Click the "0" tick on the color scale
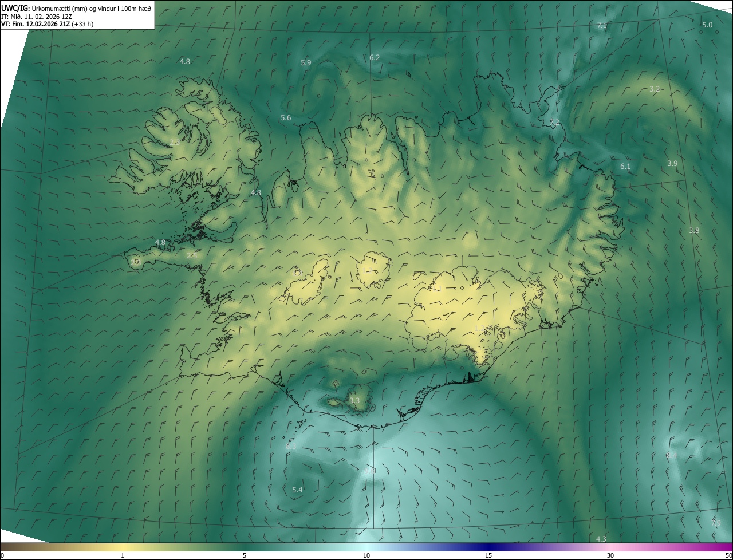Image resolution: width=733 pixels, height=560 pixels. 2,555
